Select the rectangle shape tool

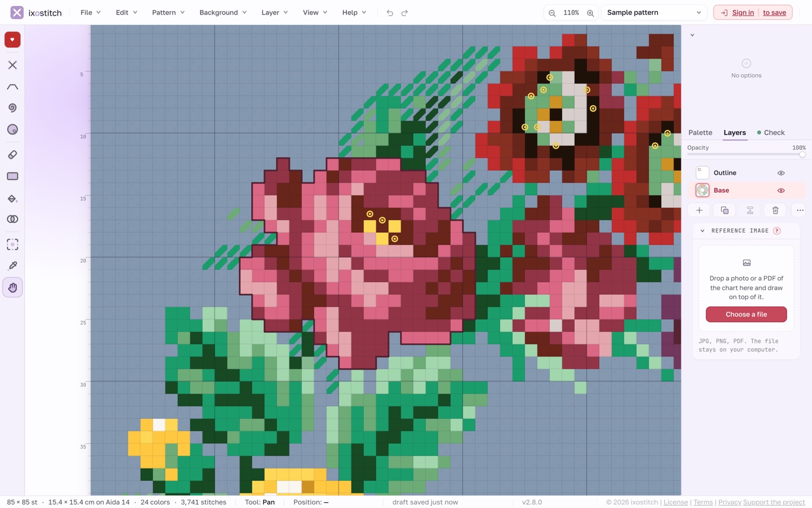tap(12, 176)
